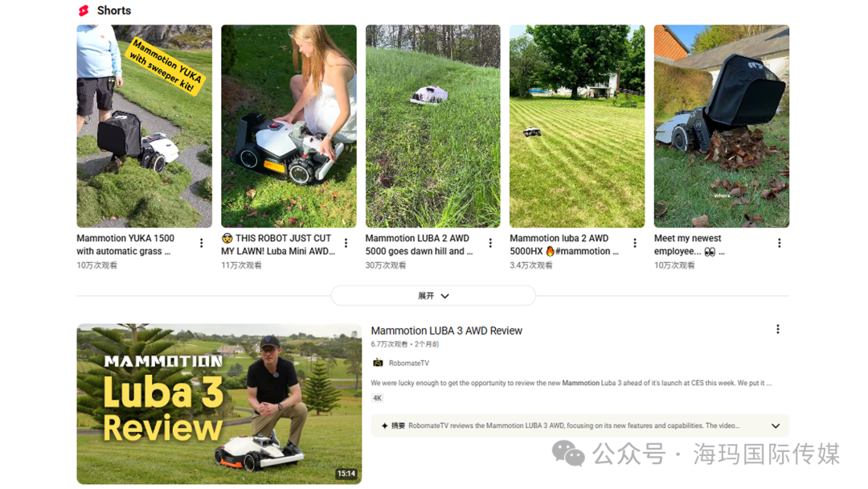Open the leaf collecting robot short thumbnail
The image size is (868, 489).
721,126
